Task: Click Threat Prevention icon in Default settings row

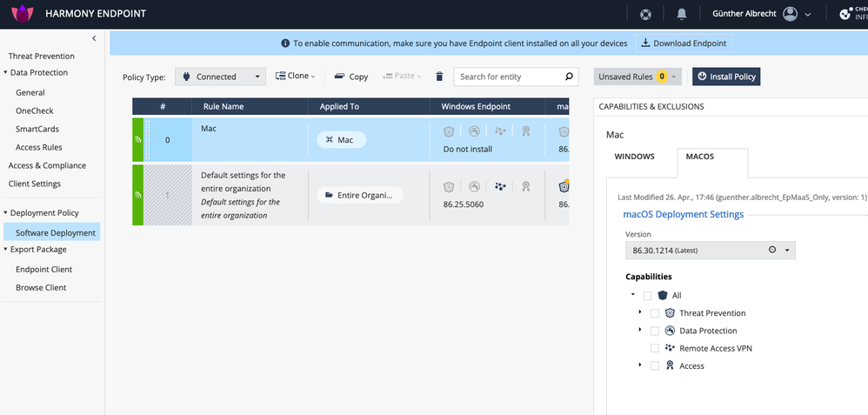Action: [x=449, y=187]
